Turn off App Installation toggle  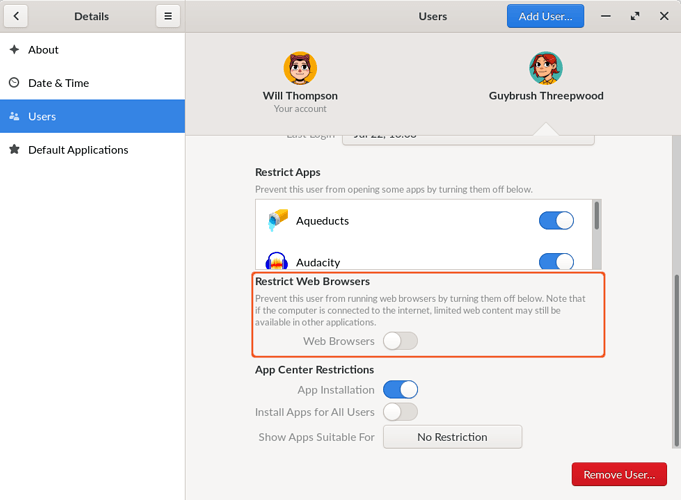coord(400,390)
